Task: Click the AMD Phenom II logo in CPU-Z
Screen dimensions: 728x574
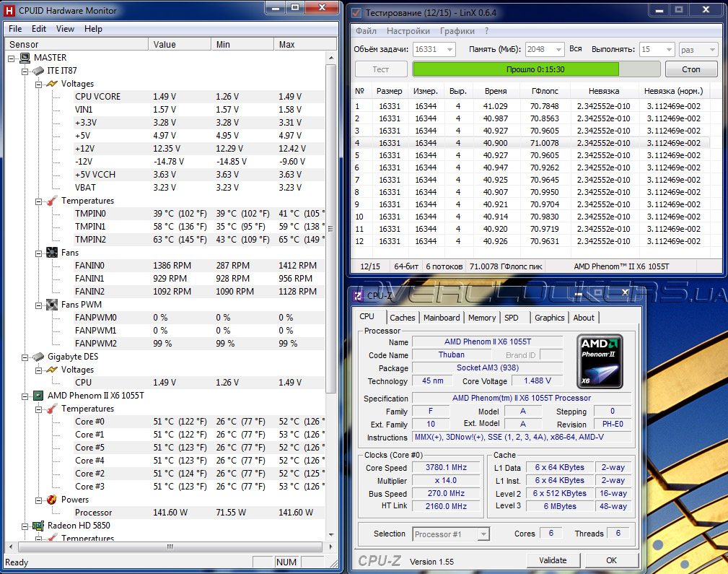Action: click(x=600, y=361)
